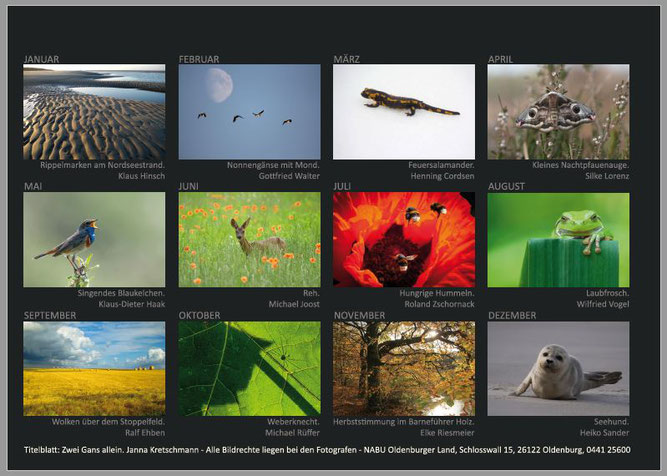Select photographer name Michael Joost
This screenshot has height=476, width=667.
[x=294, y=304]
